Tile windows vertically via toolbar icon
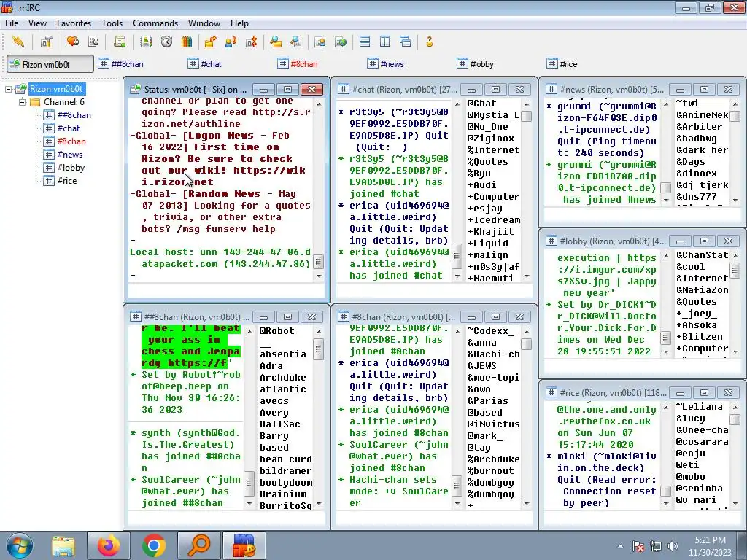This screenshot has height=560, width=747. (x=385, y=42)
